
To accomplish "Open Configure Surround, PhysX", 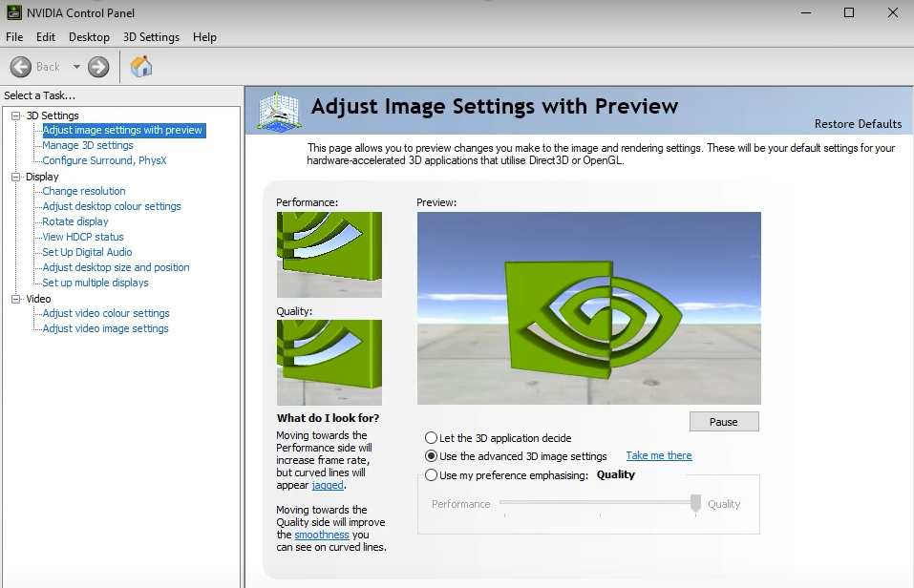I will 104,160.
